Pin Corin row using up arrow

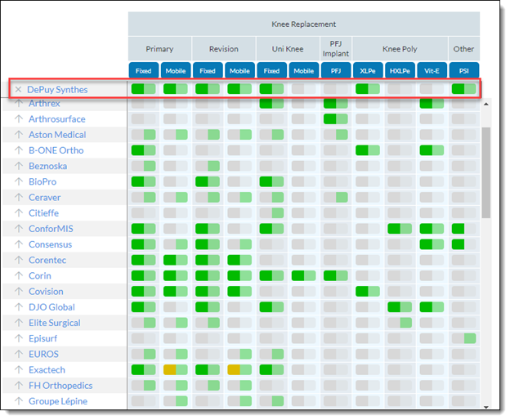pyautogui.click(x=19, y=275)
